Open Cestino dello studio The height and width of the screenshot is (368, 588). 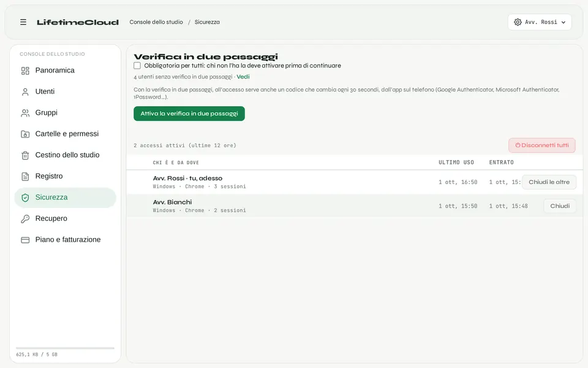click(x=66, y=155)
